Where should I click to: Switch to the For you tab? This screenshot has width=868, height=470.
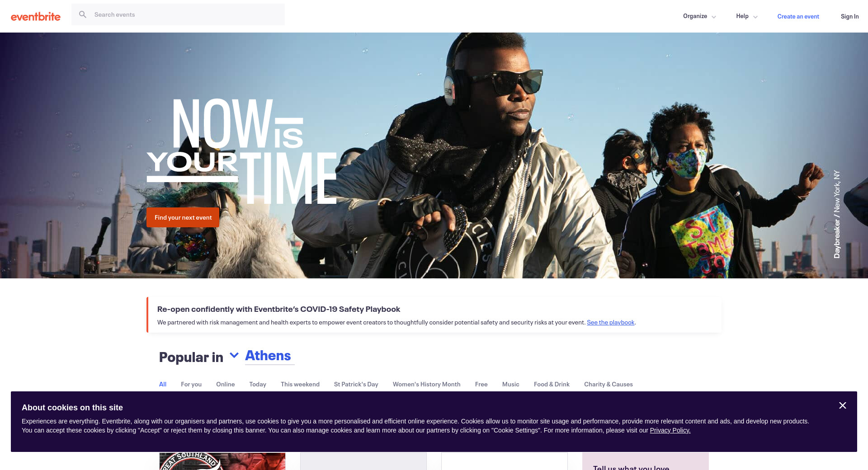191,384
